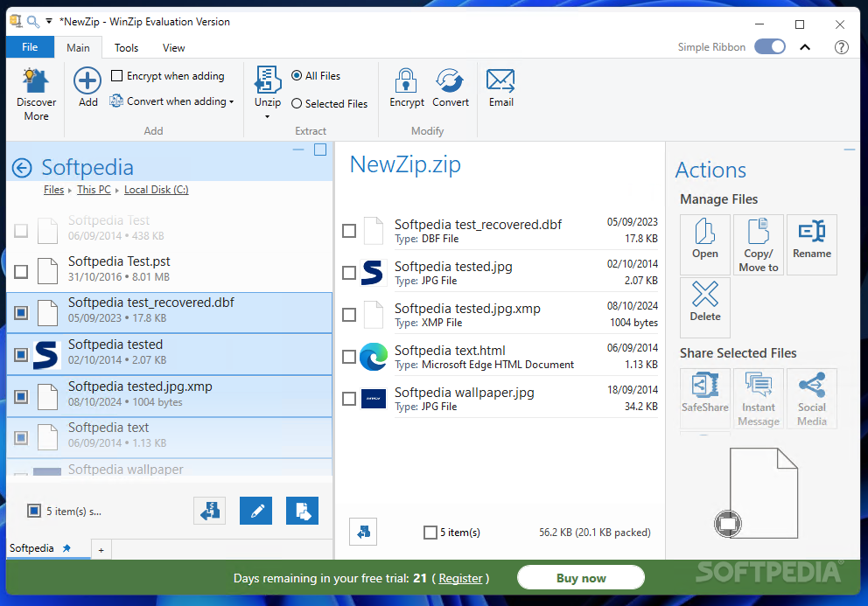Click the file preview image in the Actions pane
This screenshot has width=868, height=606.
(x=763, y=492)
